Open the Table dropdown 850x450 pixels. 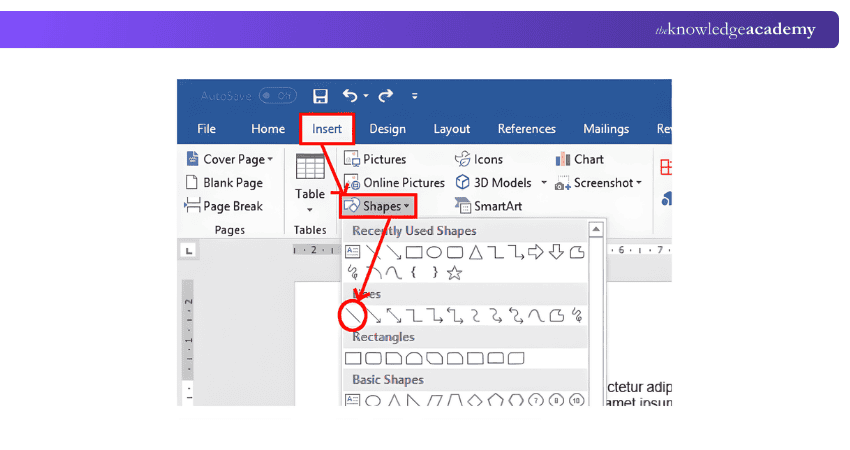(310, 210)
